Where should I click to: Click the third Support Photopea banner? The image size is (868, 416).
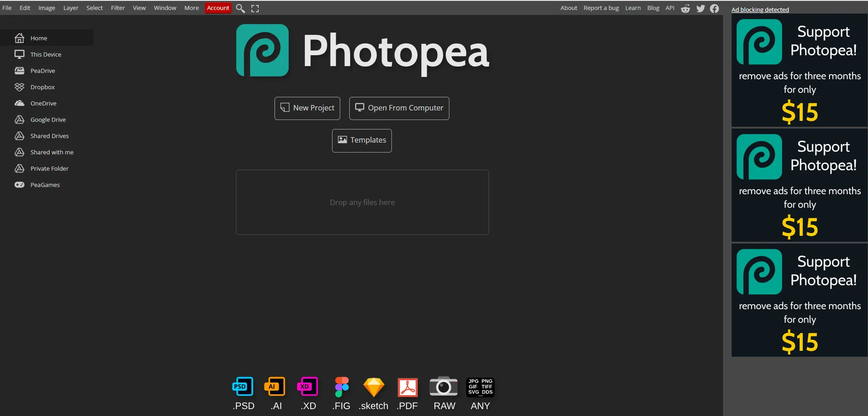point(800,300)
